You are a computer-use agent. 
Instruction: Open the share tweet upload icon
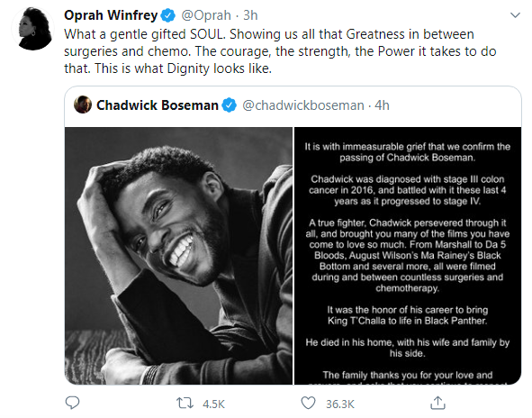(437, 403)
